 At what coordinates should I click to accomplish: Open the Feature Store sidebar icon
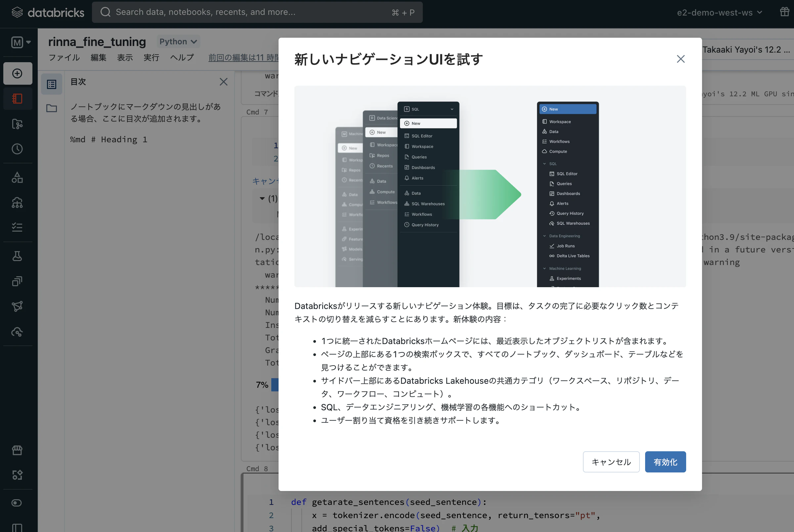pyautogui.click(x=17, y=281)
